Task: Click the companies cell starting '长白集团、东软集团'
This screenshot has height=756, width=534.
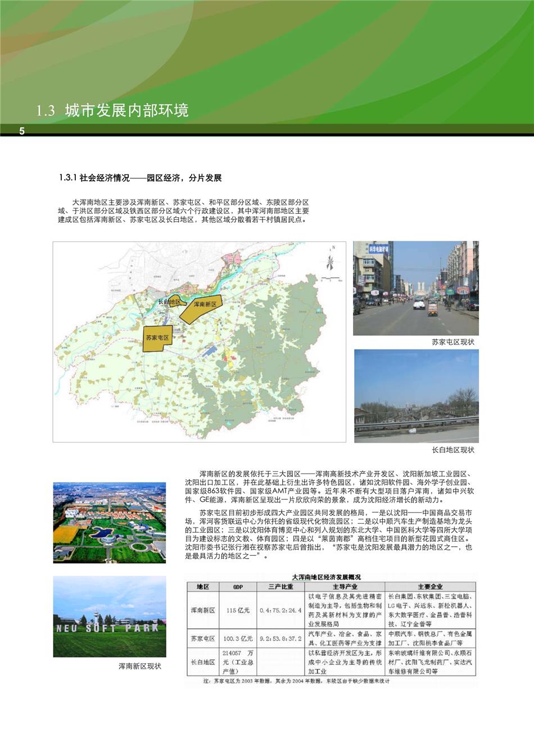Action: (x=430, y=610)
